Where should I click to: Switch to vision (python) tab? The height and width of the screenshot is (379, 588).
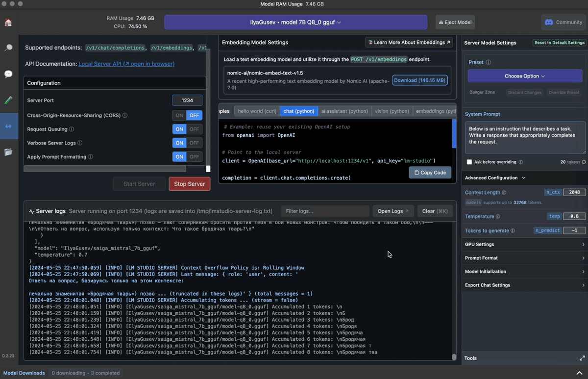pyautogui.click(x=392, y=111)
